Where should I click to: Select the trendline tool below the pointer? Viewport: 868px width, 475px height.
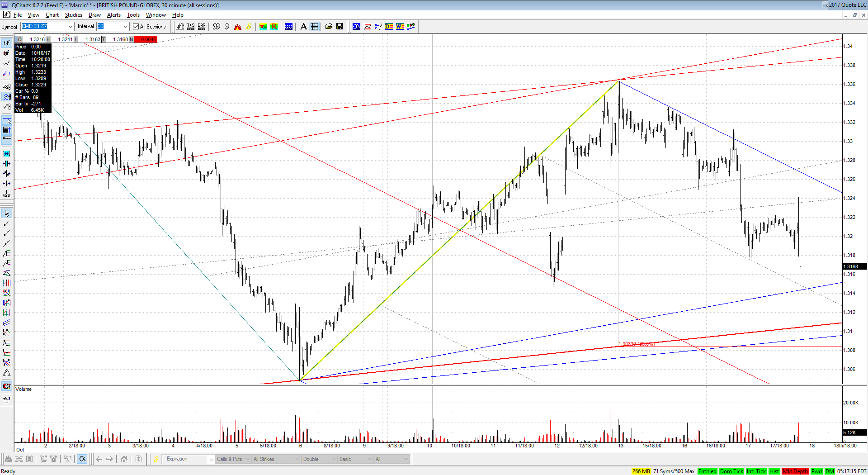[x=7, y=223]
